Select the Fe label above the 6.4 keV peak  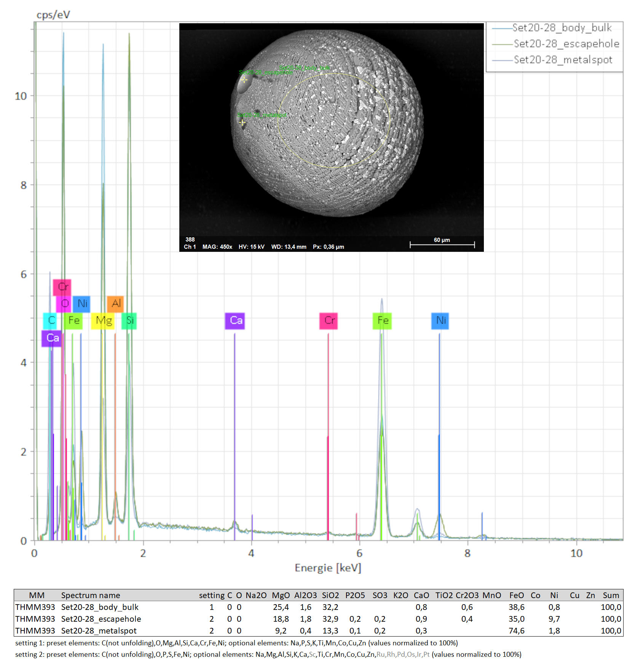(x=382, y=321)
